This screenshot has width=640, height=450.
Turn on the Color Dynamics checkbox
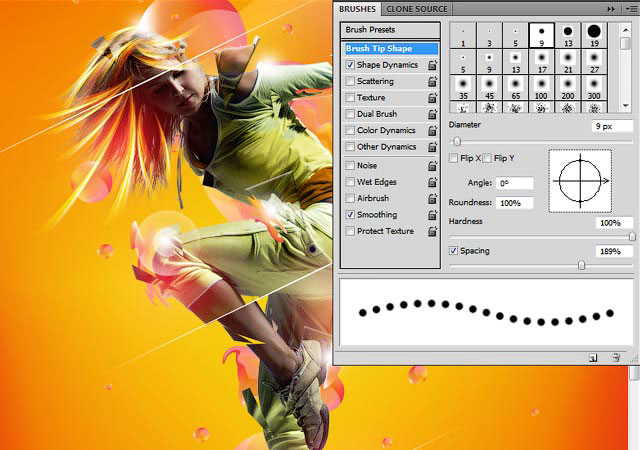pyautogui.click(x=350, y=130)
